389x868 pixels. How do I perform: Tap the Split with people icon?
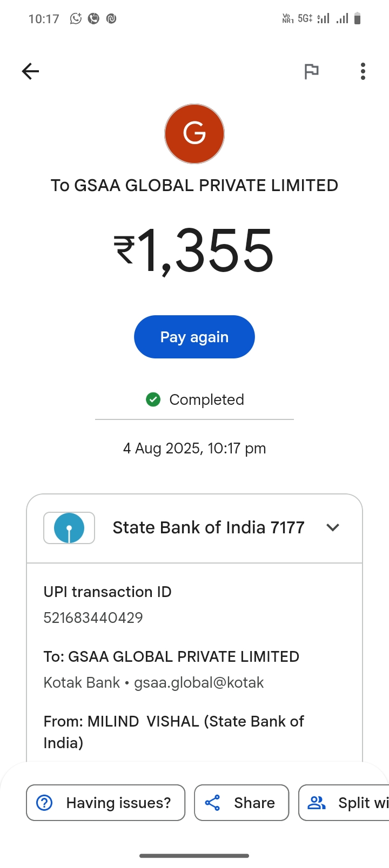pos(317,803)
